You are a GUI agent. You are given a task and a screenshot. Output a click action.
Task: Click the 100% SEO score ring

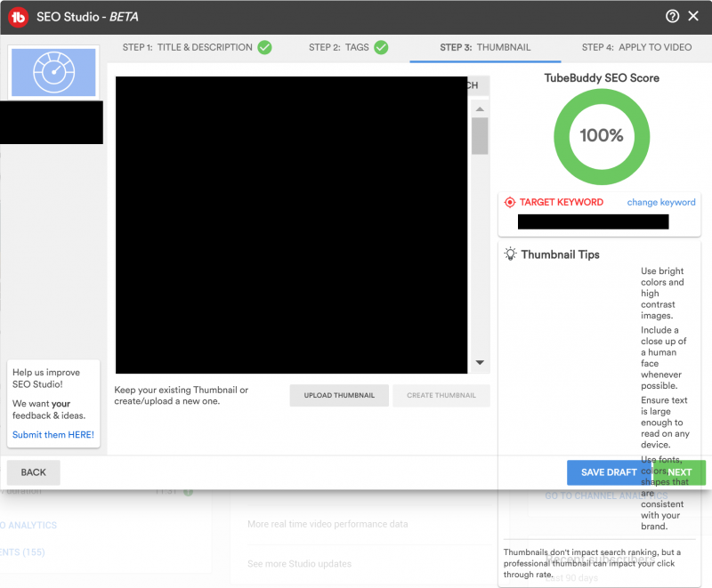pyautogui.click(x=602, y=136)
